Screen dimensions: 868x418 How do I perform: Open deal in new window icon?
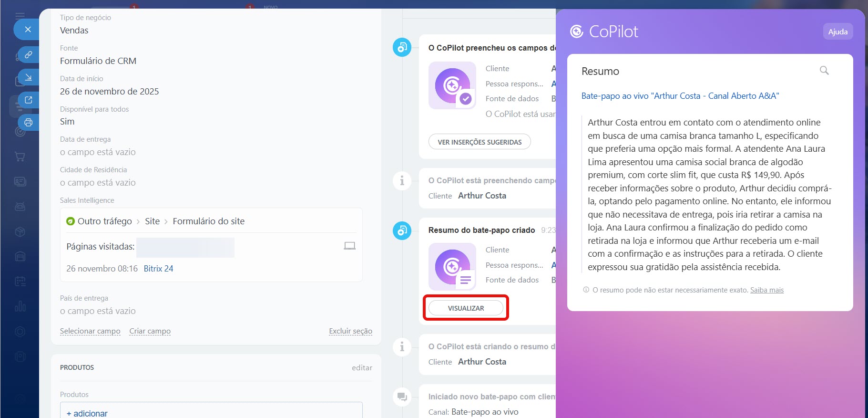click(29, 100)
